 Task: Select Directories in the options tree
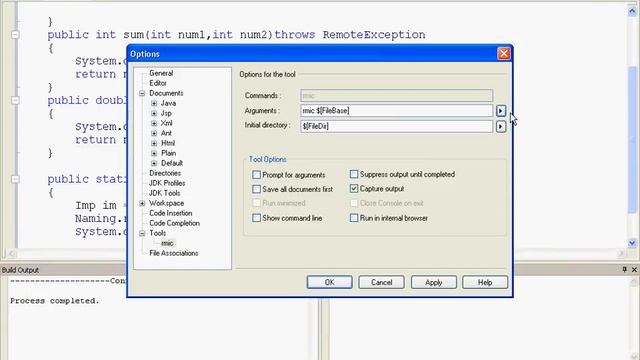pyautogui.click(x=165, y=173)
